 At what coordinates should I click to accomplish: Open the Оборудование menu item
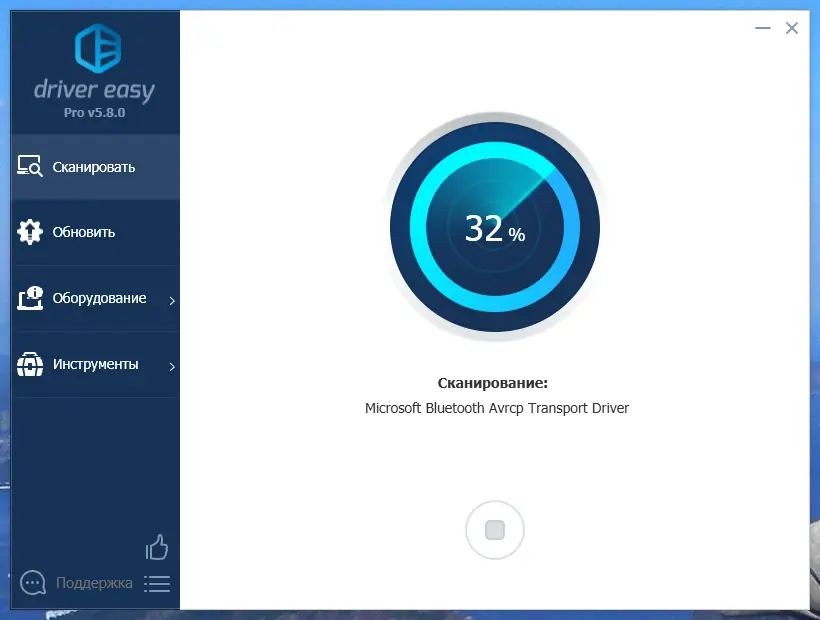point(95,298)
